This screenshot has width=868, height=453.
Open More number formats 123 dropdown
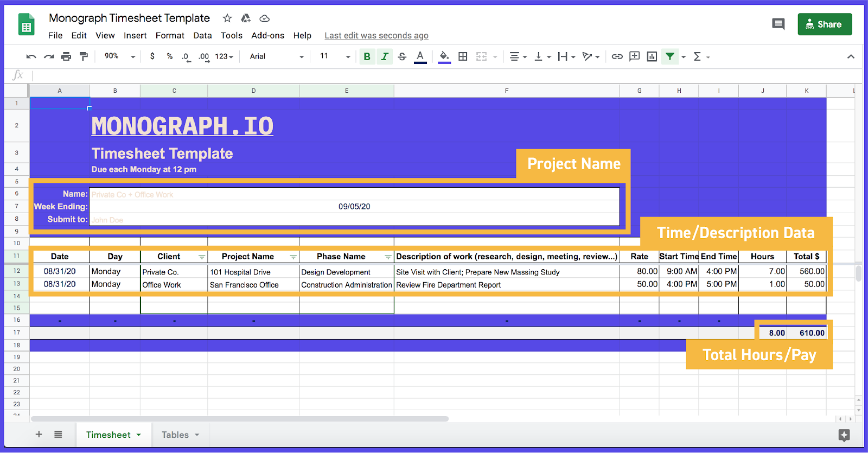224,56
